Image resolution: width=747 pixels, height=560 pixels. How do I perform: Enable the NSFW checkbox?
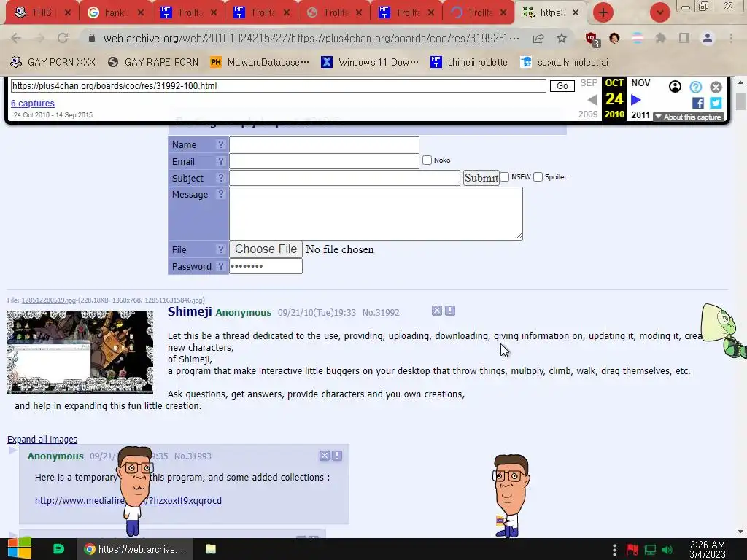click(x=505, y=176)
